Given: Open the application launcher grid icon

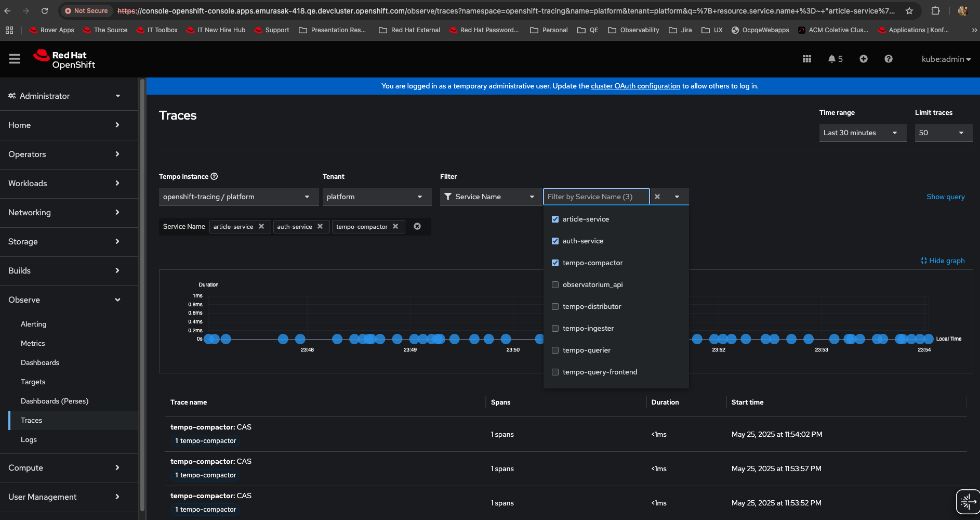Looking at the screenshot, I should (x=806, y=59).
